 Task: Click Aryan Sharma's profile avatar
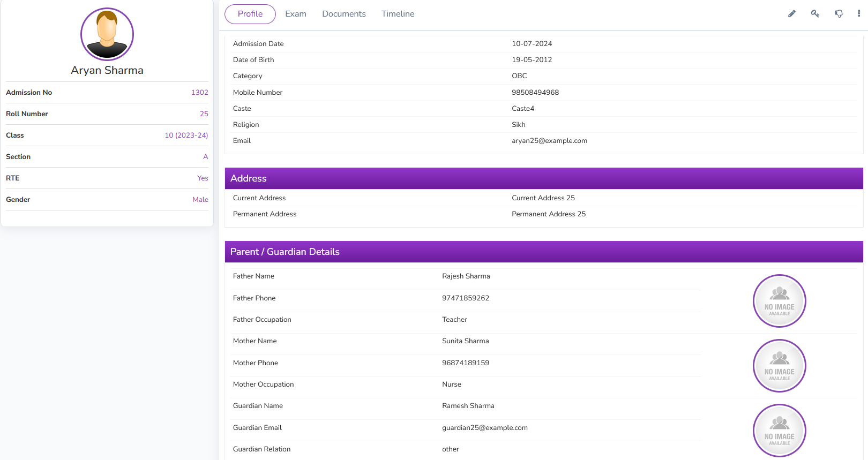coord(107,34)
